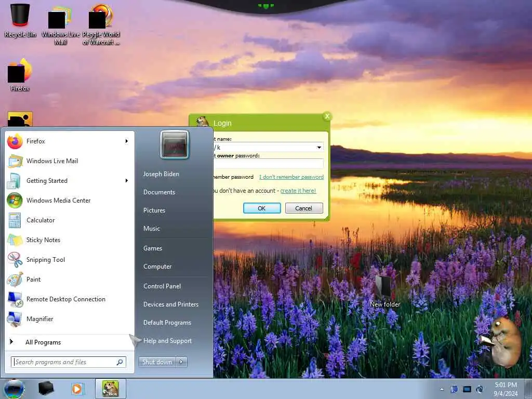
Task: Open Paint from Start menu
Action: 70,279
